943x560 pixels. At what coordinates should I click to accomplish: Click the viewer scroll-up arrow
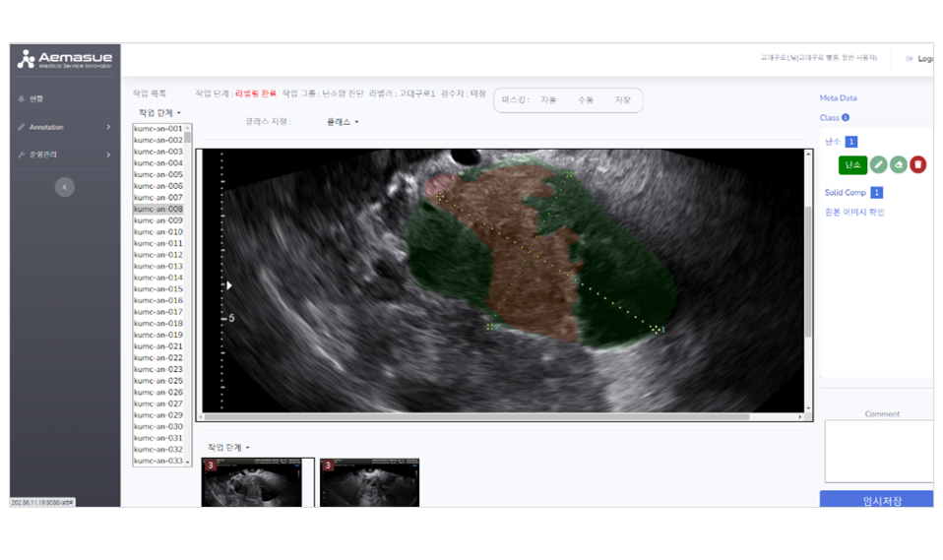coord(808,154)
